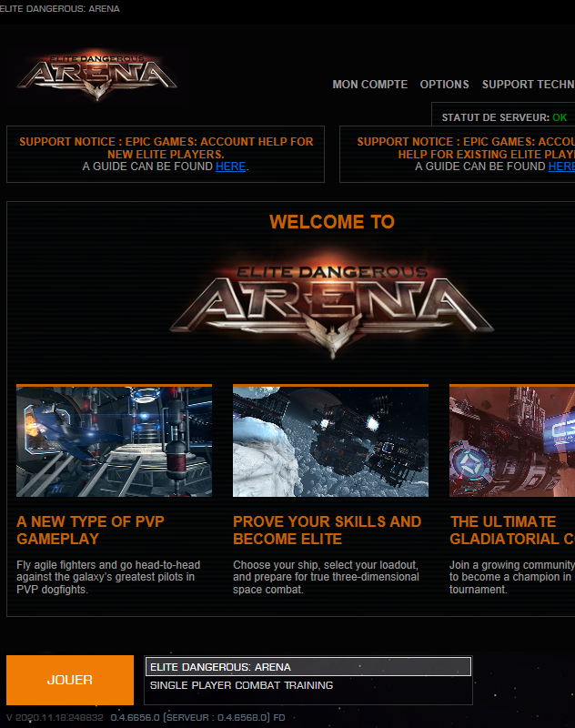Click PROVE YOUR SKILLS AND BECOME ELITE heading

328,531
